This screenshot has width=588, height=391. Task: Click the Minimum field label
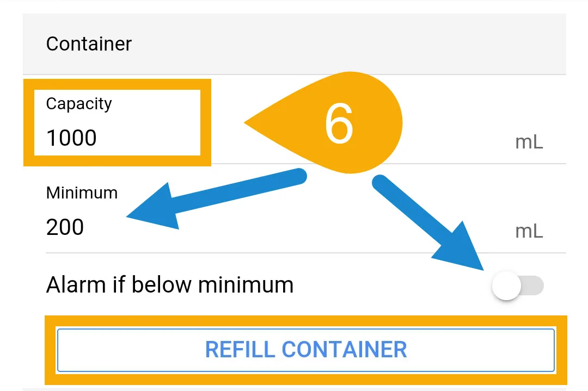pos(82,193)
